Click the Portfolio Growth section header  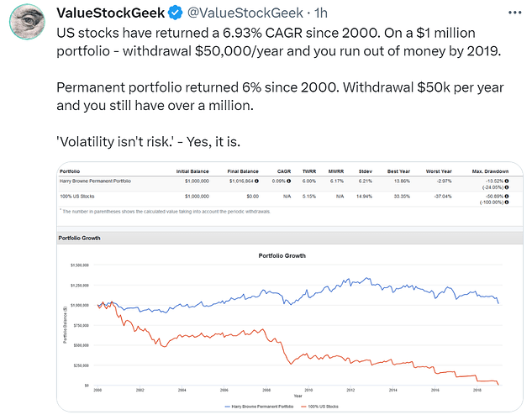290,238
